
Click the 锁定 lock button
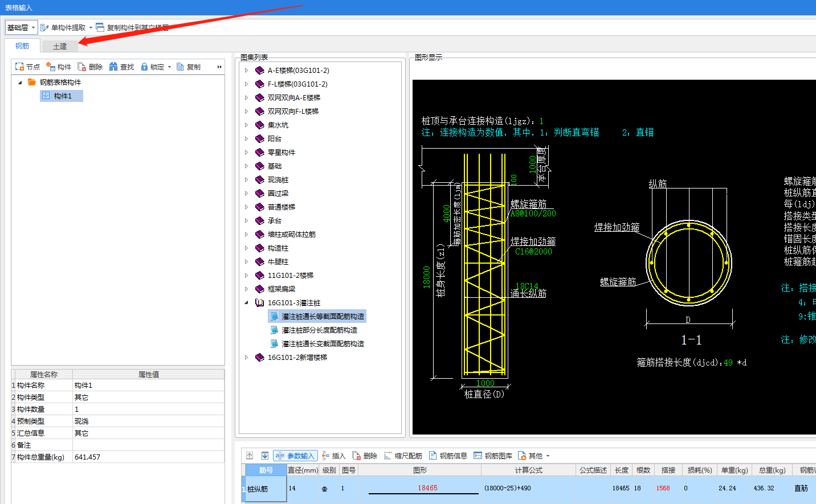[152, 67]
